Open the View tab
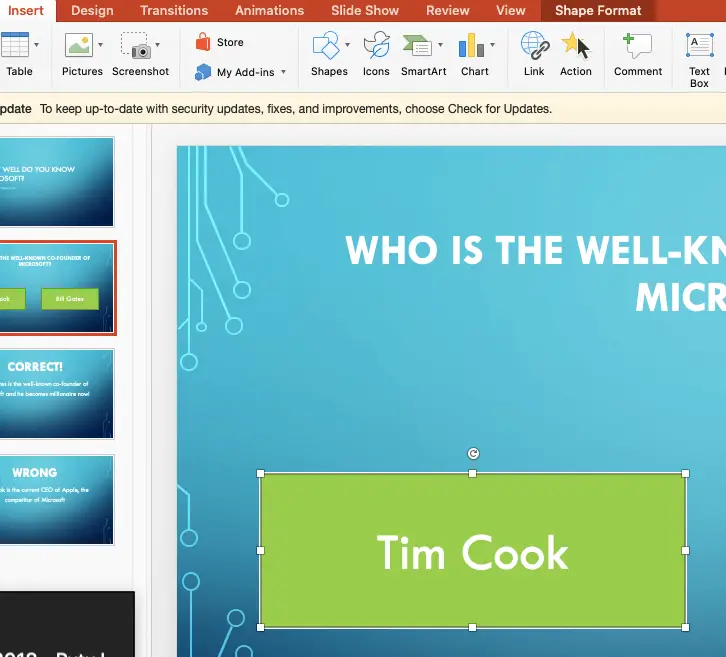The image size is (726, 657). point(511,11)
